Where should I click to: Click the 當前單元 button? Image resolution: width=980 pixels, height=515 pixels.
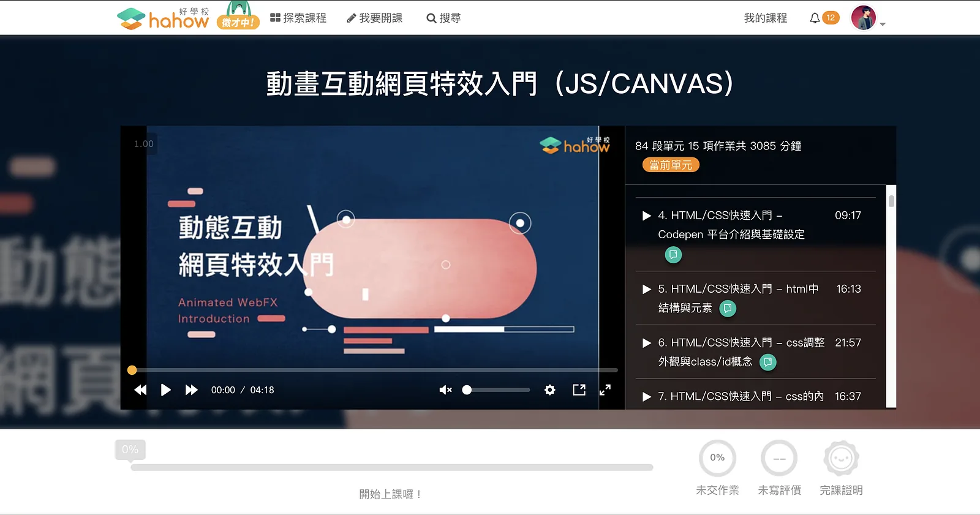(671, 165)
